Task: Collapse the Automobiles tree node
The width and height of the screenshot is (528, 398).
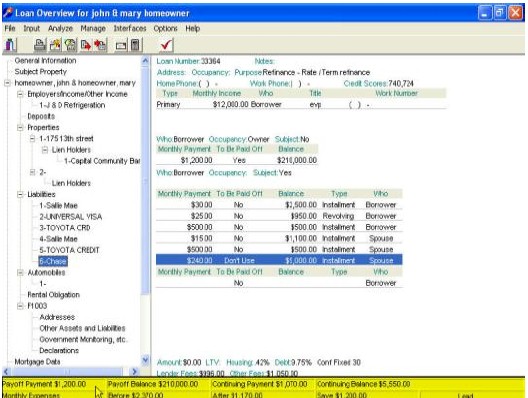Action: click(x=20, y=272)
